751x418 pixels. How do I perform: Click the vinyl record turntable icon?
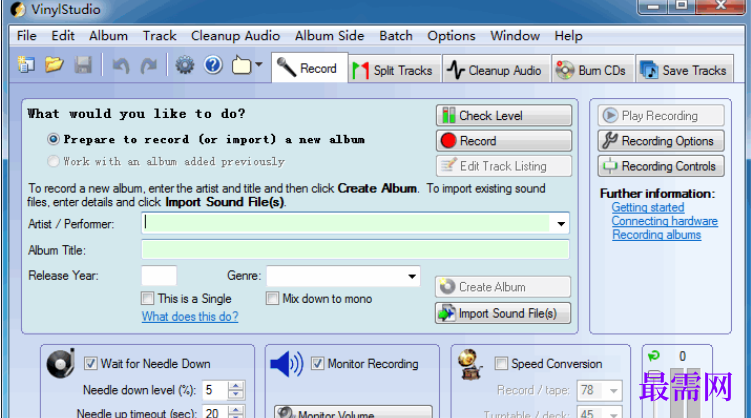pos(61,363)
